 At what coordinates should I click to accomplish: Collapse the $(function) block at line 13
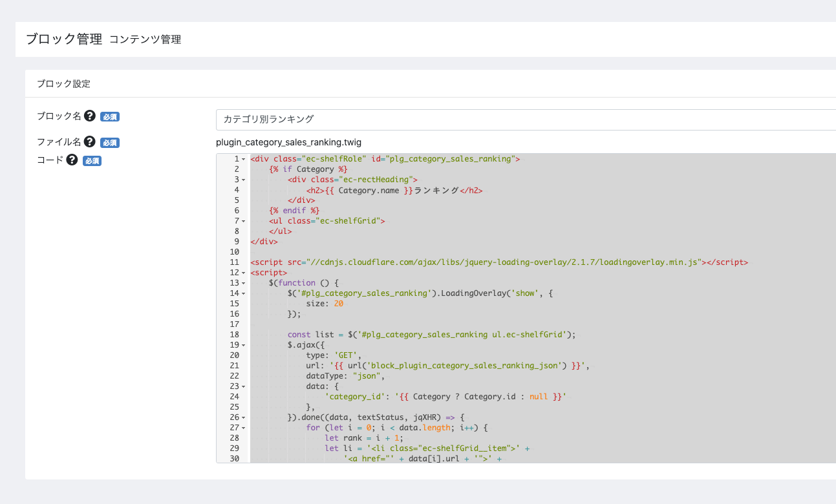(x=243, y=283)
